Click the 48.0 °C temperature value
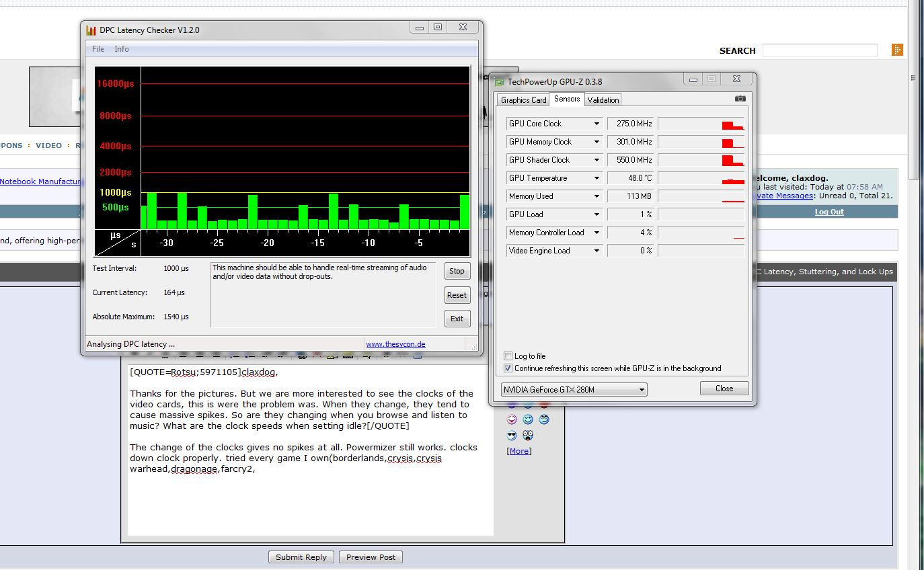Viewport: 924px width, 570px height. coord(630,178)
